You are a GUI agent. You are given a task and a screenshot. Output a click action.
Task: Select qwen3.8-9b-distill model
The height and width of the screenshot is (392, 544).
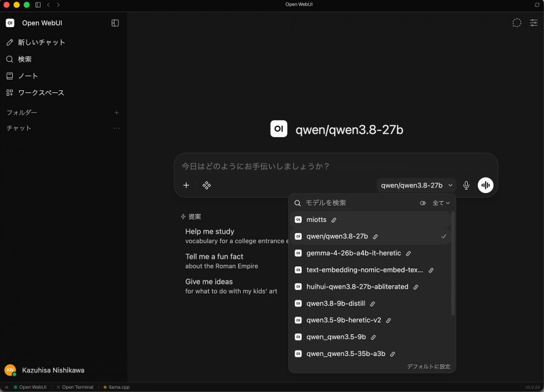click(371, 304)
